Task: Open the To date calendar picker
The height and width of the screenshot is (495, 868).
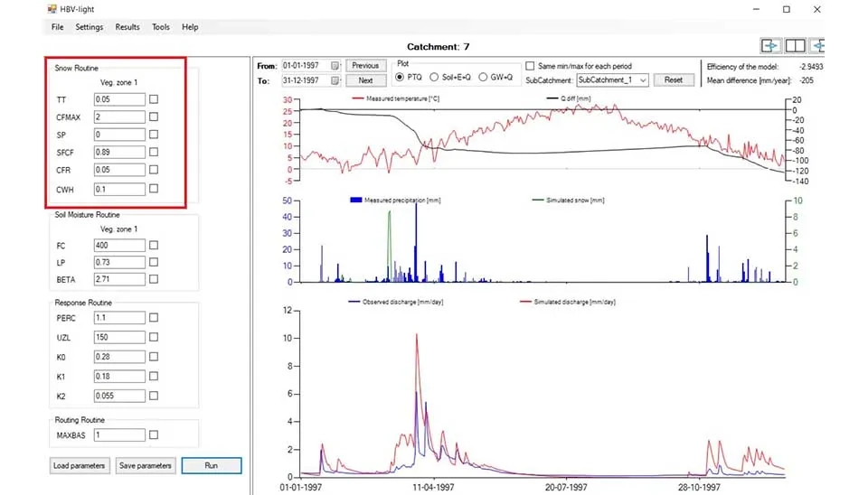Action: 335,80
